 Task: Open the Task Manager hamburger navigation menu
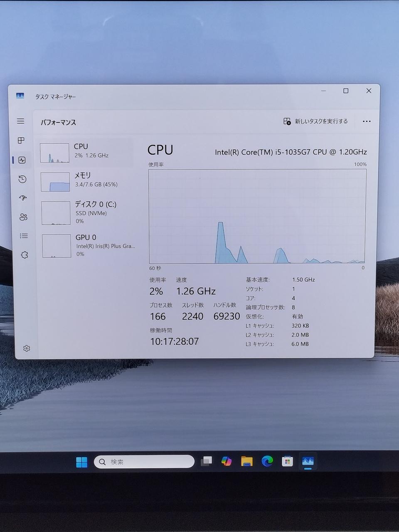pyautogui.click(x=20, y=121)
